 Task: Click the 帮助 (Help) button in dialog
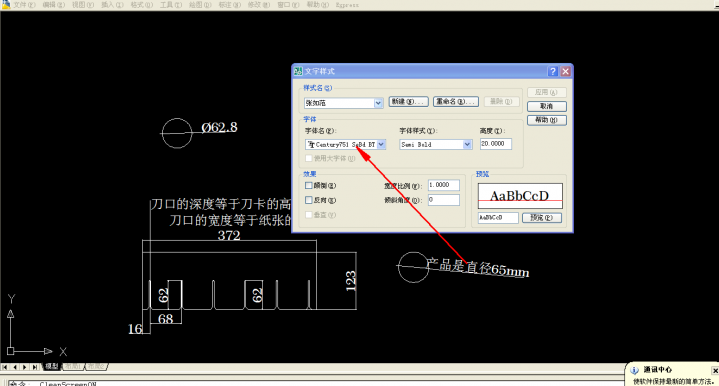pos(547,120)
